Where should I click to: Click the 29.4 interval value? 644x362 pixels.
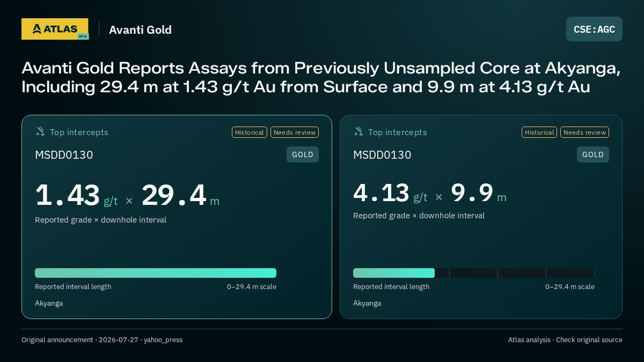pos(174,195)
